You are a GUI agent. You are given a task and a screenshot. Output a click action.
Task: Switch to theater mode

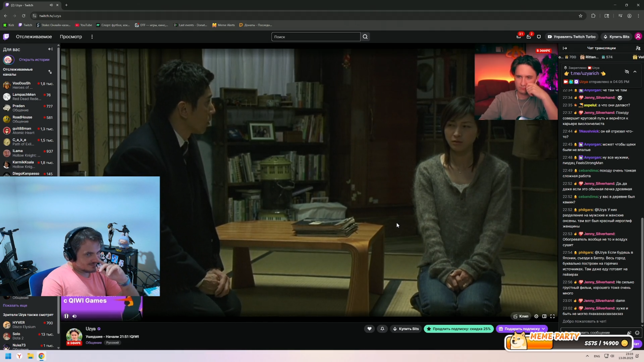pyautogui.click(x=544, y=316)
